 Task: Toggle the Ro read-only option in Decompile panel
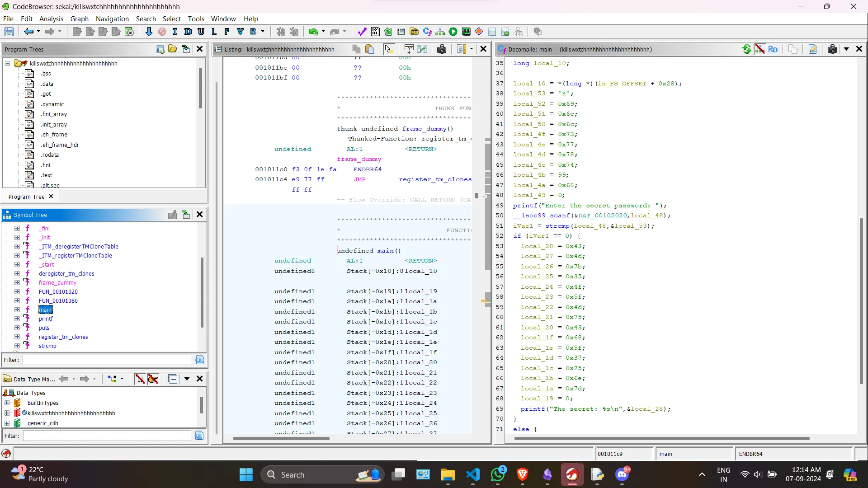773,49
